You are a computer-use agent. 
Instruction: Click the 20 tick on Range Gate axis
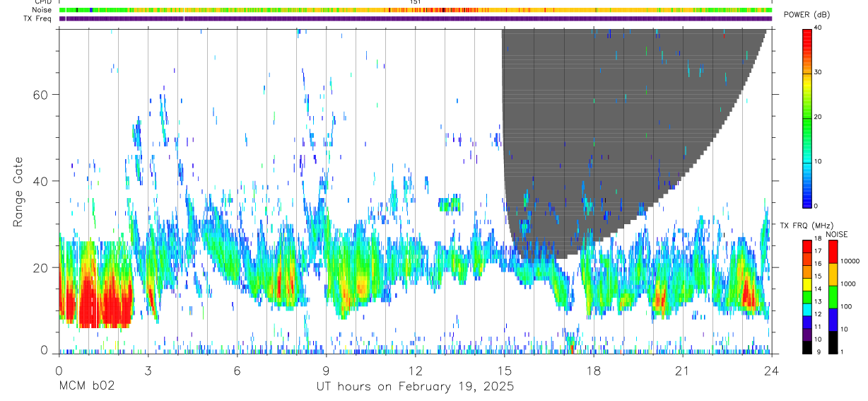pyautogui.click(x=42, y=267)
